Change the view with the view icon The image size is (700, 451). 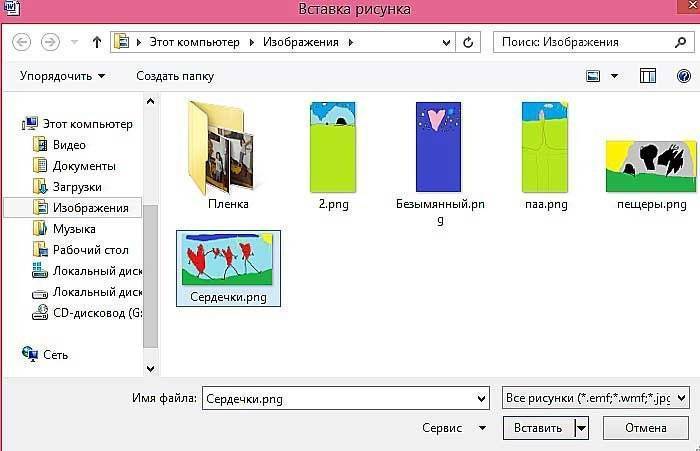coord(593,76)
